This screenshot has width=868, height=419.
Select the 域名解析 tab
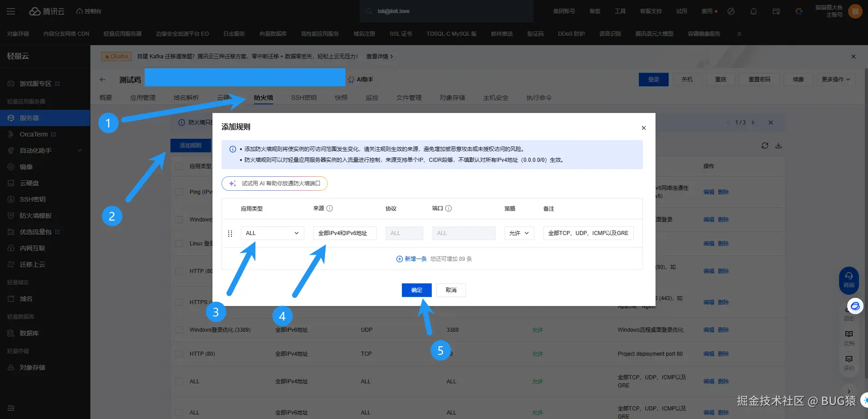[186, 97]
